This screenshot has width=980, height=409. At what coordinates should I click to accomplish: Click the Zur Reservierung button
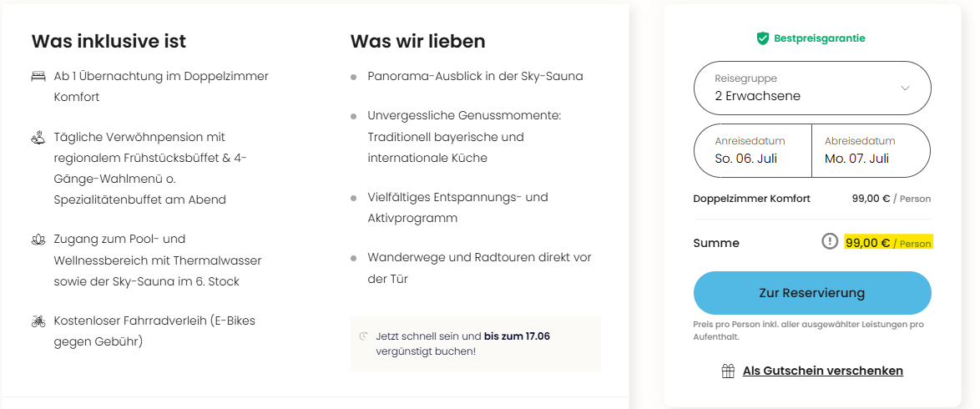click(812, 293)
